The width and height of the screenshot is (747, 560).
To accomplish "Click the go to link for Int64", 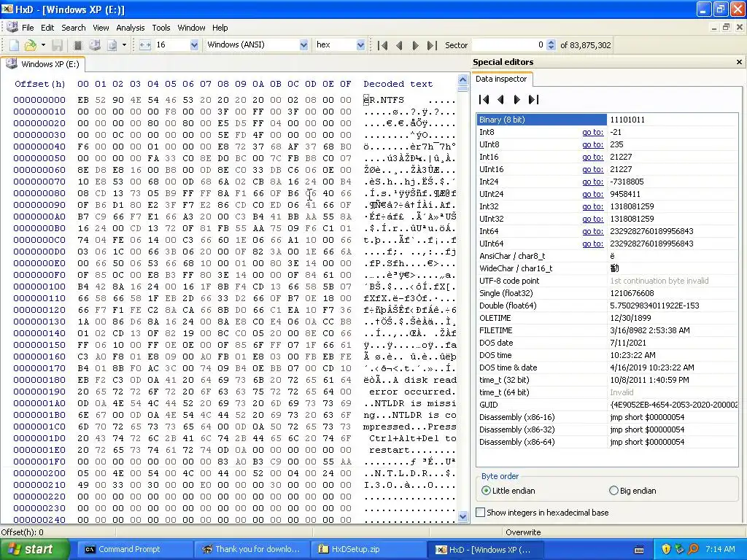I will pyautogui.click(x=592, y=231).
